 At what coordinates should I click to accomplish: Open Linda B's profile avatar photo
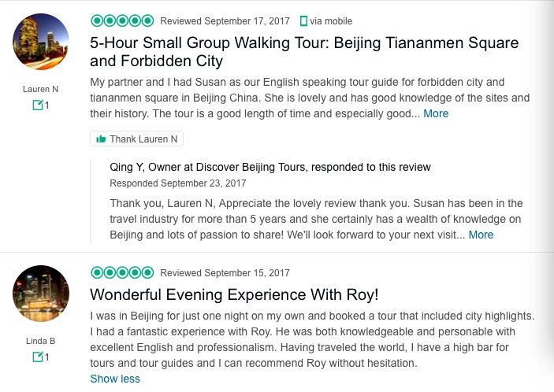pyautogui.click(x=41, y=294)
